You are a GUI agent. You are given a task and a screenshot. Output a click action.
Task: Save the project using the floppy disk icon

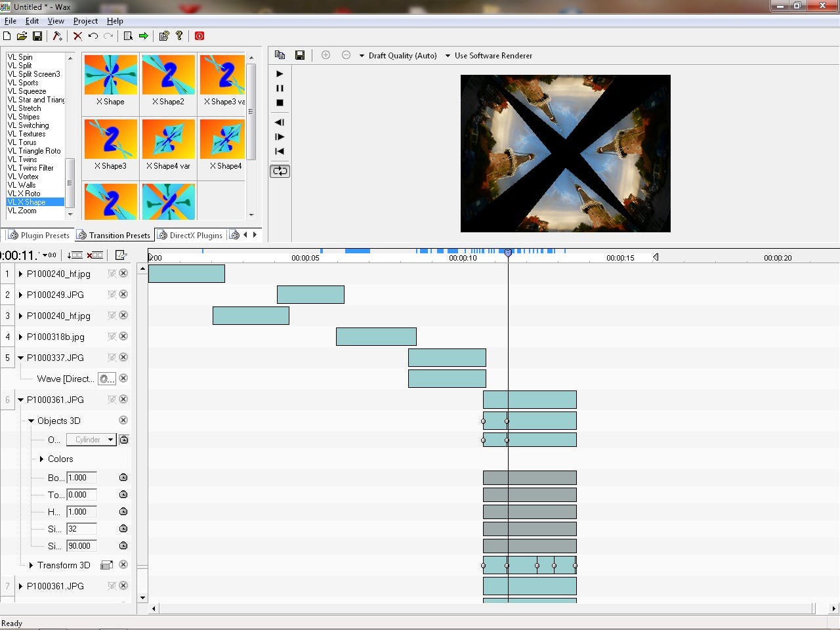[37, 36]
